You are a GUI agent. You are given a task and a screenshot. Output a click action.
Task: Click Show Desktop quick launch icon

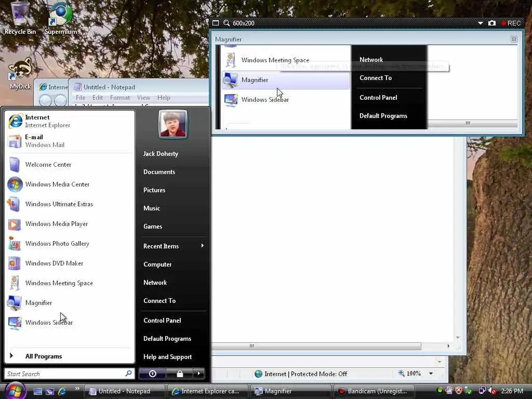point(37,391)
